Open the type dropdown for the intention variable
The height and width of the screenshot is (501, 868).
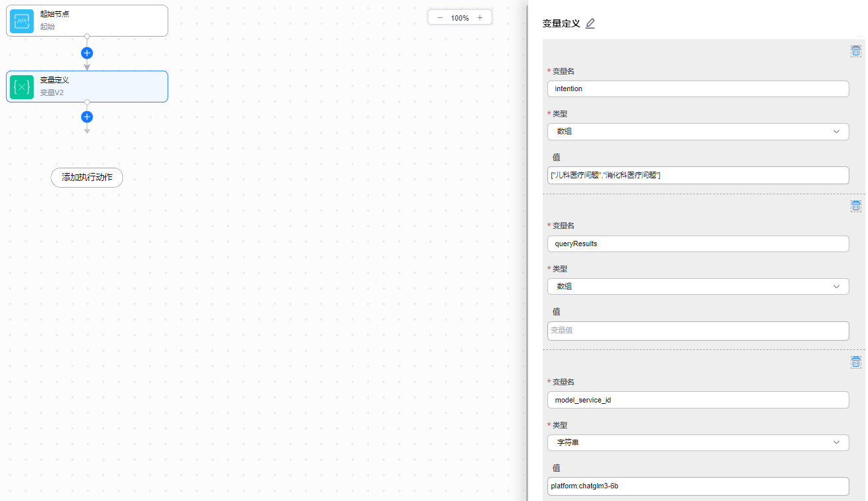pos(698,132)
